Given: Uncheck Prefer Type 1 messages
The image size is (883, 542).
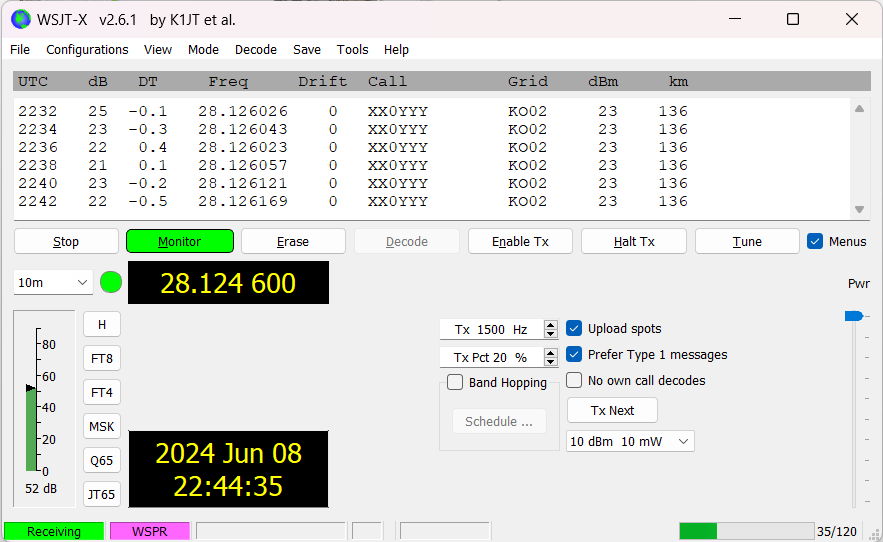Looking at the screenshot, I should 574,354.
